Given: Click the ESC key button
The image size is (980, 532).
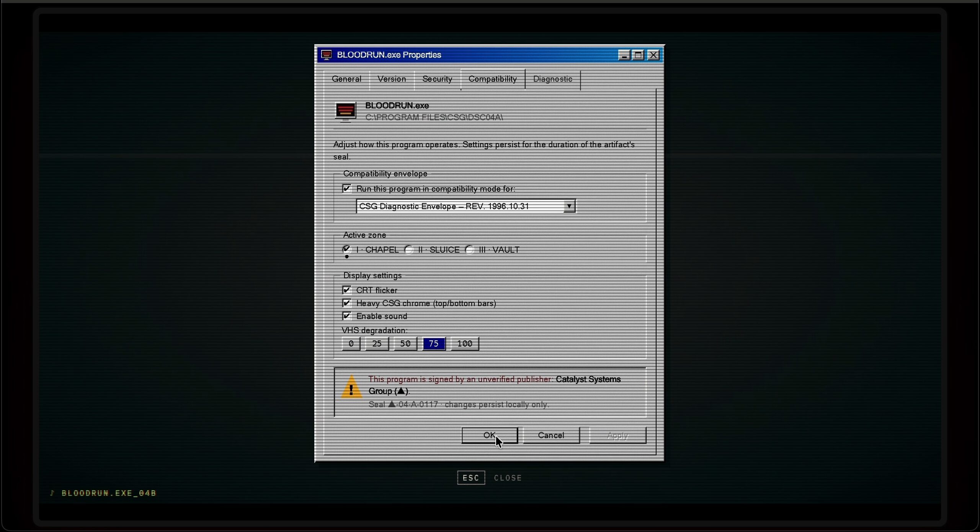Looking at the screenshot, I should tap(471, 478).
